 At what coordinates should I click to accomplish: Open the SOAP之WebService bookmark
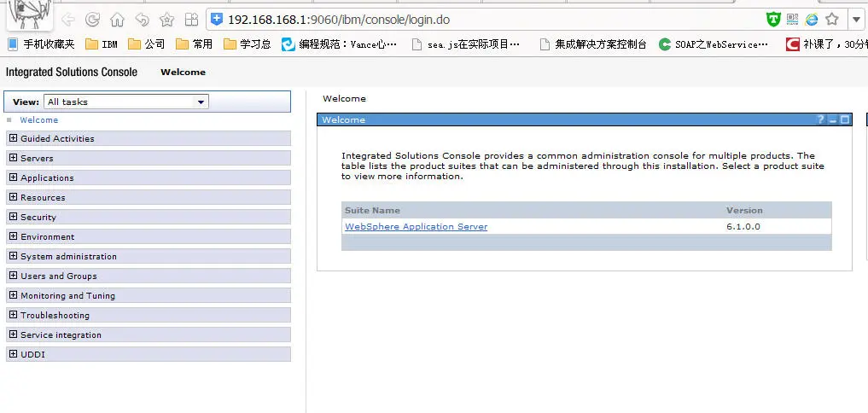point(714,44)
